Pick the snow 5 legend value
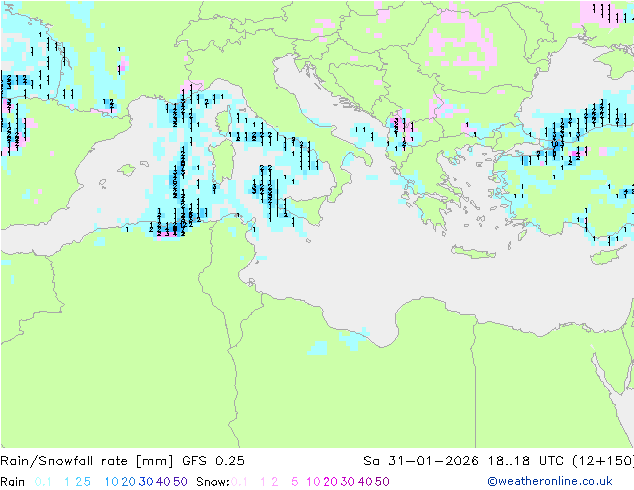634x490 pixels. [x=294, y=482]
